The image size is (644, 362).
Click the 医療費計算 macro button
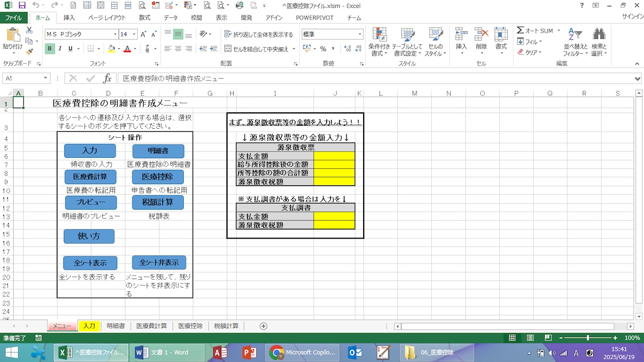point(90,176)
